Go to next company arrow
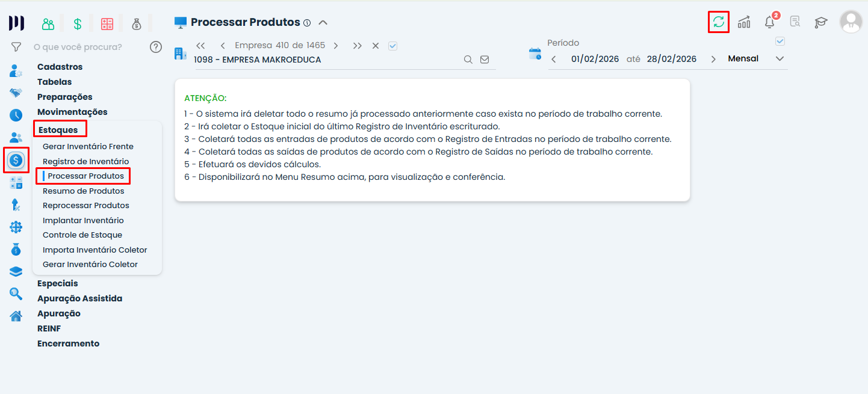Image resolution: width=868 pixels, height=394 pixels. pos(336,46)
